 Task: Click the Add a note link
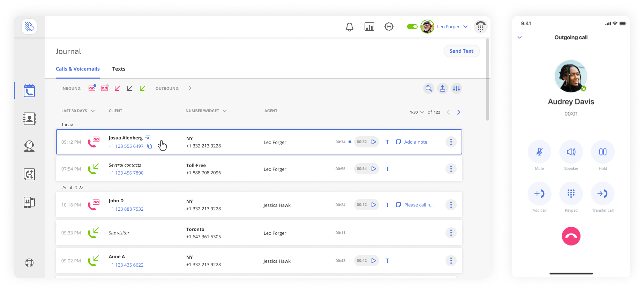pos(415,142)
